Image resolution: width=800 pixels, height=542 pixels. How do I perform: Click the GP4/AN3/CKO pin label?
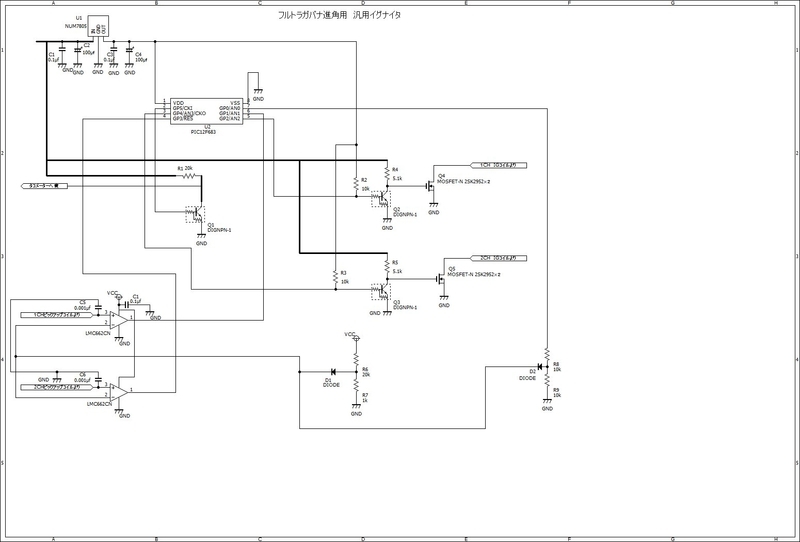pyautogui.click(x=189, y=113)
